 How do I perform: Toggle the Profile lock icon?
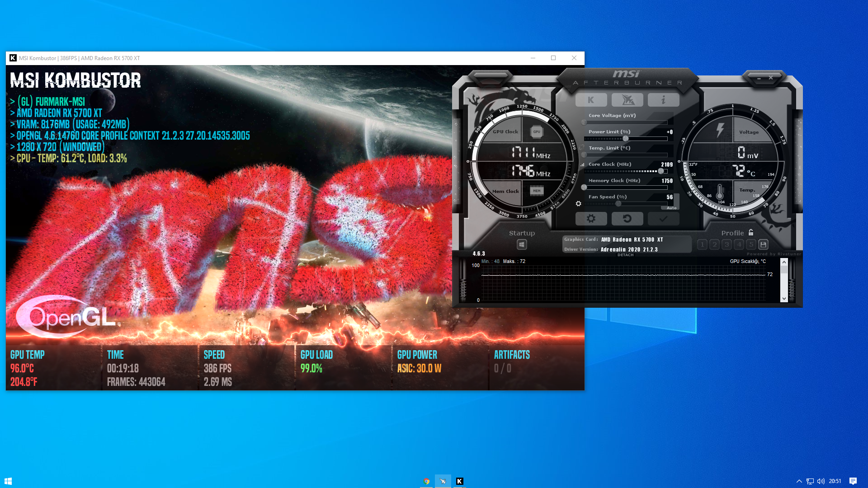(751, 233)
